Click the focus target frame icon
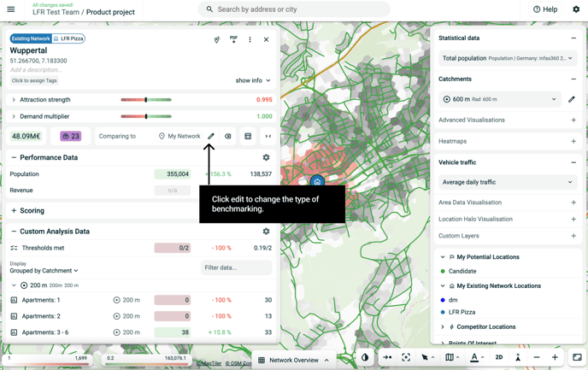Viewport: 588px width, 370px height. [x=406, y=358]
